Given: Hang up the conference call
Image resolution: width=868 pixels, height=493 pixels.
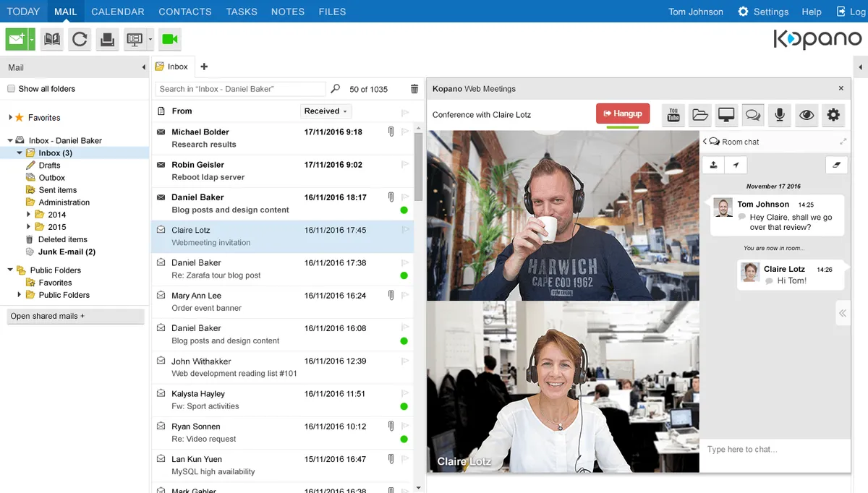Looking at the screenshot, I should click(x=623, y=114).
